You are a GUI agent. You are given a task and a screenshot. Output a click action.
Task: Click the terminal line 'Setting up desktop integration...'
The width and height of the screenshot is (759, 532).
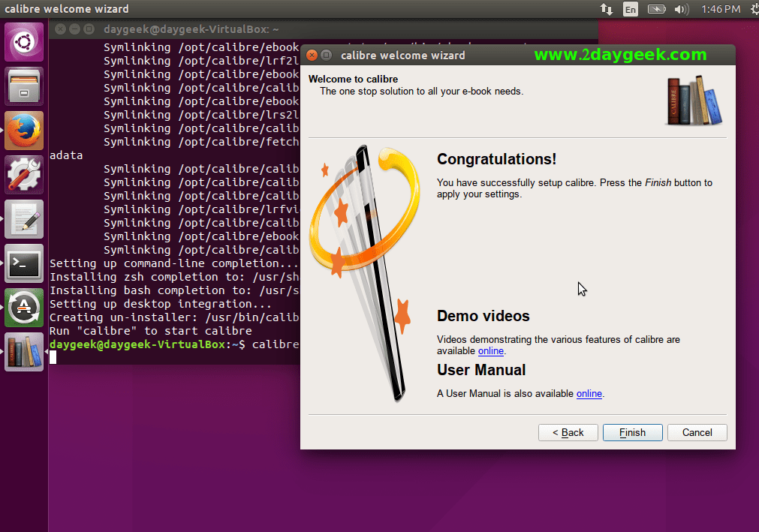click(160, 304)
